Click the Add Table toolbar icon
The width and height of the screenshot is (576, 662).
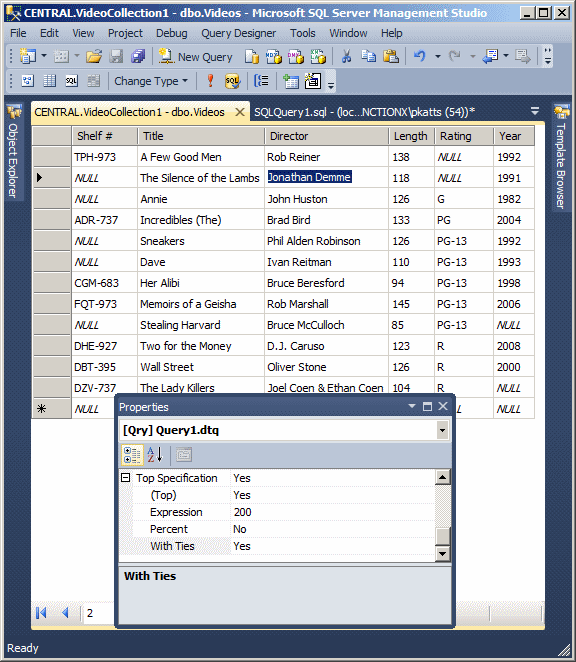click(x=291, y=81)
